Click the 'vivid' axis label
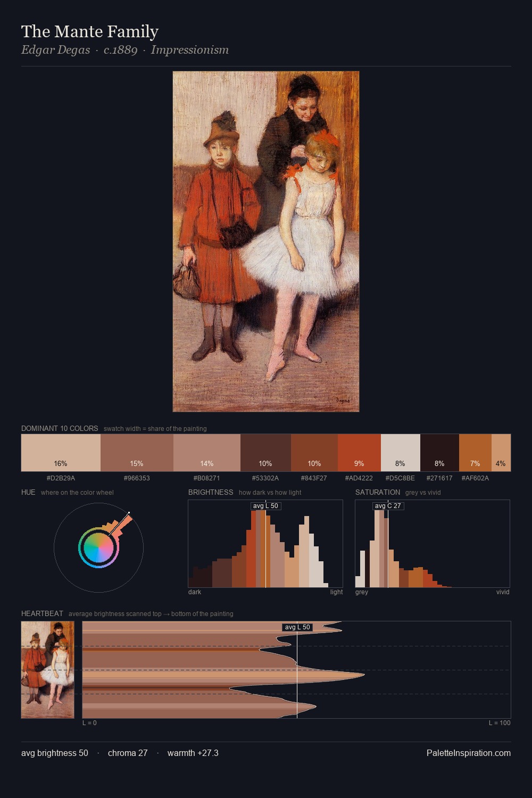 click(503, 592)
